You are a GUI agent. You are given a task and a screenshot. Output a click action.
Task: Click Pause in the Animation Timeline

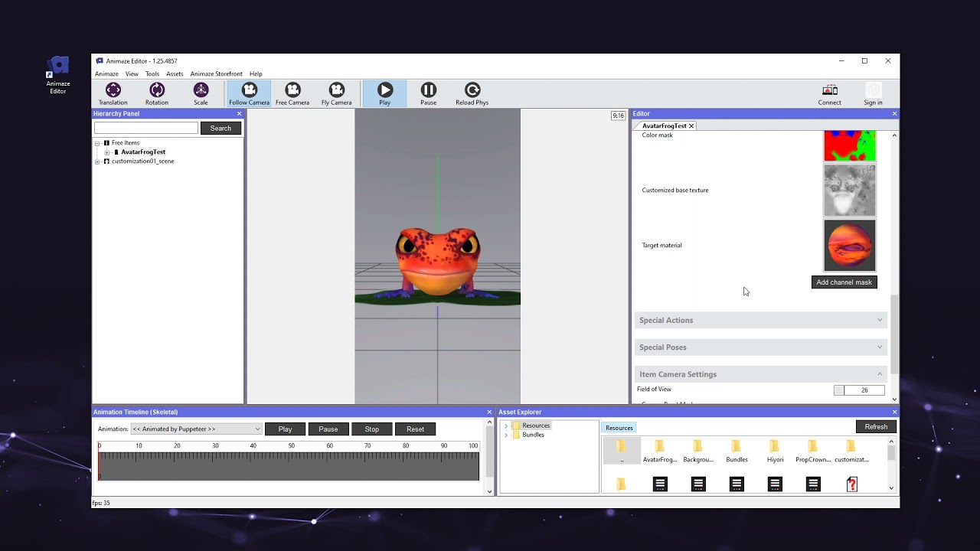click(x=328, y=429)
